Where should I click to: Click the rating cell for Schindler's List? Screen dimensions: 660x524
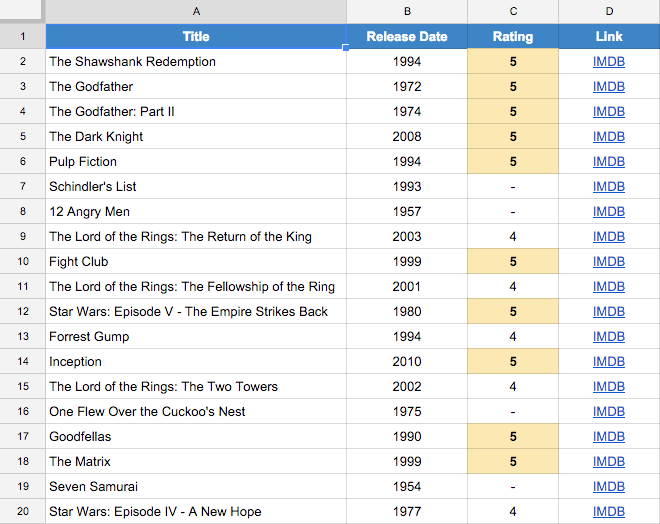[x=513, y=187]
